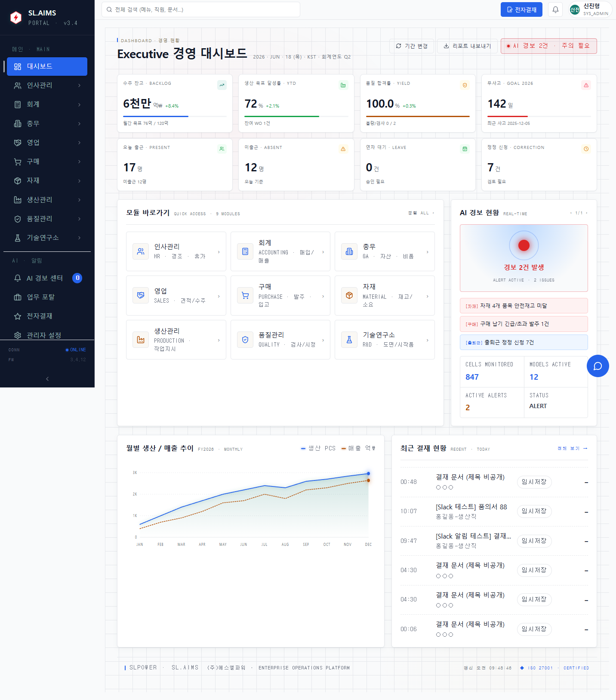Expand 자재 sidebar submenu chevron
The height and width of the screenshot is (700, 616).
click(x=80, y=180)
